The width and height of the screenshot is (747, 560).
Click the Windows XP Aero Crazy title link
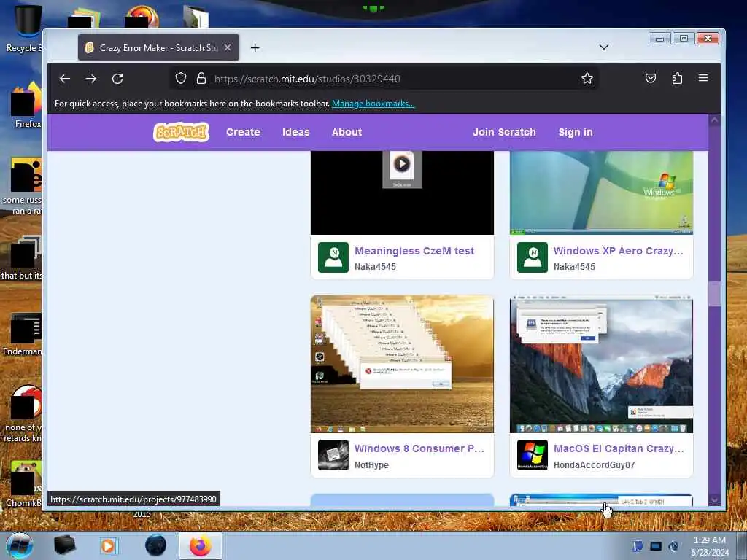pos(619,251)
